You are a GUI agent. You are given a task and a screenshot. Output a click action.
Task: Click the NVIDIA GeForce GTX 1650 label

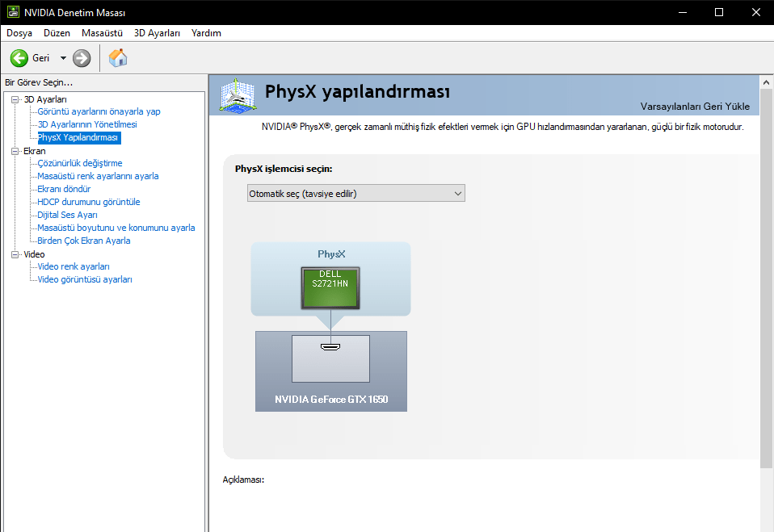click(x=331, y=400)
